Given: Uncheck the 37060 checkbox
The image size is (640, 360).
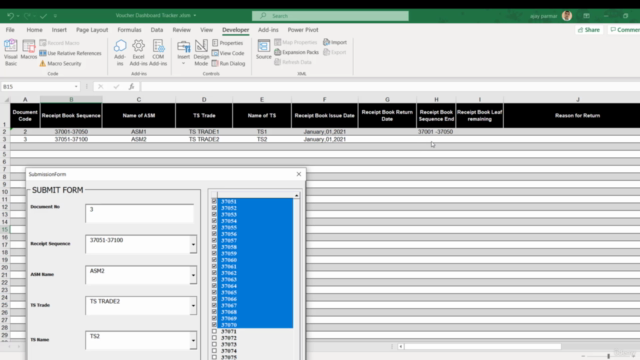Looking at the screenshot, I should (x=214, y=260).
